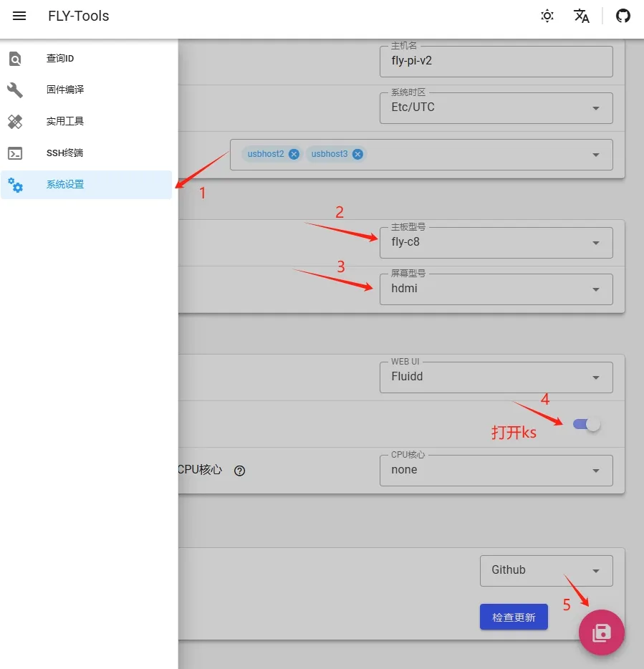This screenshot has height=669, width=644.
Task: Open the language translate icon
Action: [582, 16]
